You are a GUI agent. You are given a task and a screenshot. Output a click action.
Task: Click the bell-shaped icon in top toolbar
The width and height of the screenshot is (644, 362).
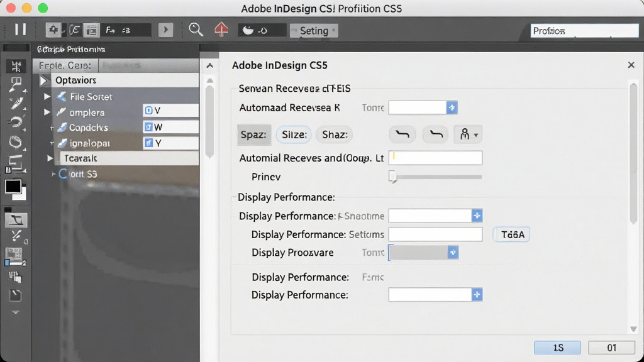(53, 30)
